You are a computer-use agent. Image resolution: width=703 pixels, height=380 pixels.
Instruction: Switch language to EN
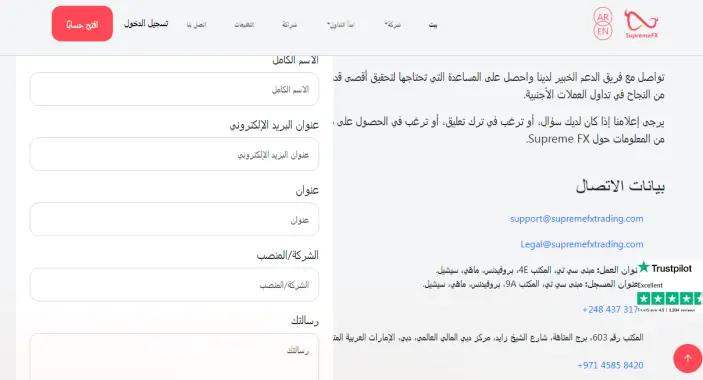[x=603, y=31]
